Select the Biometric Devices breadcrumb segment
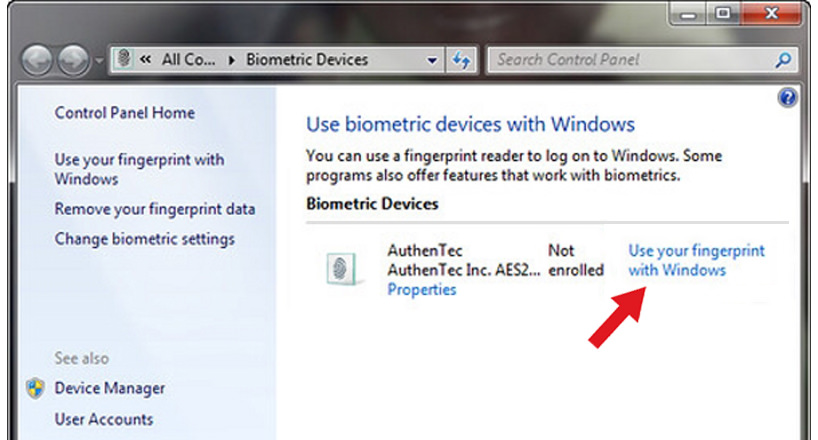 pyautogui.click(x=307, y=60)
